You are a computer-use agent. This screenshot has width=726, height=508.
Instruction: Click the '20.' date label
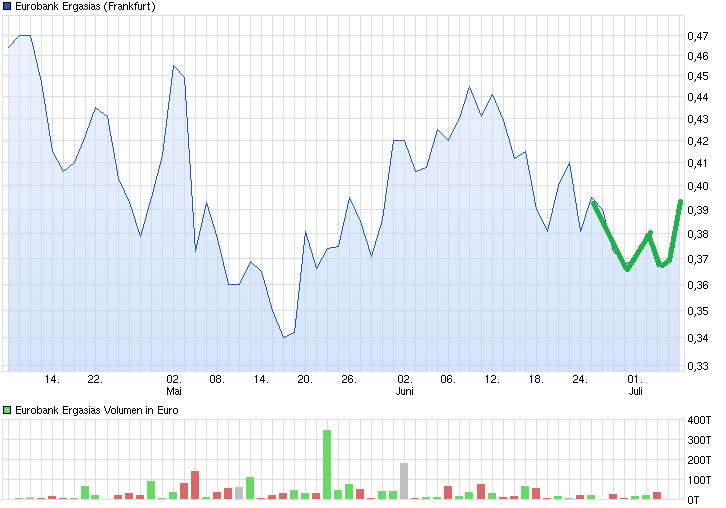(305, 379)
